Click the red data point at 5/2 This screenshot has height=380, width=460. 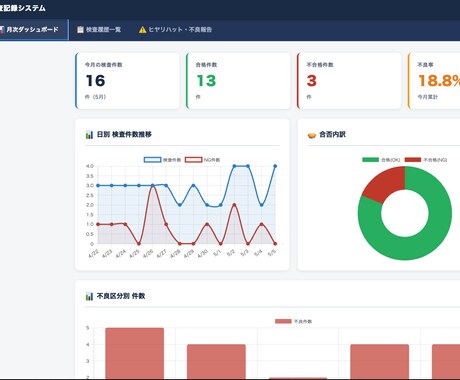(x=234, y=205)
